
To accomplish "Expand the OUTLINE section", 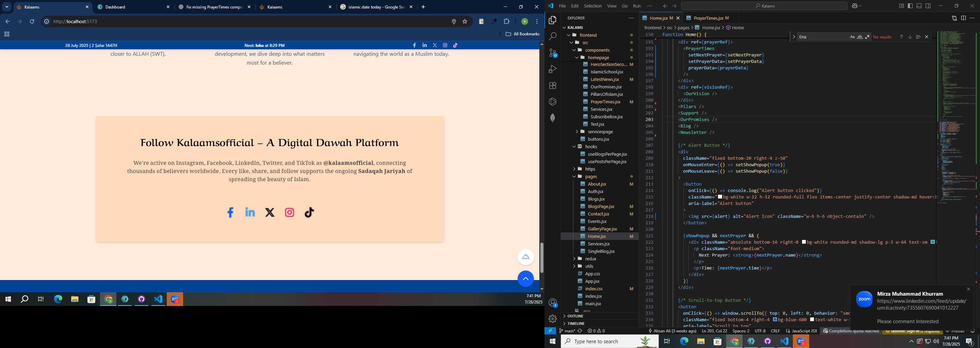I will pos(575,316).
